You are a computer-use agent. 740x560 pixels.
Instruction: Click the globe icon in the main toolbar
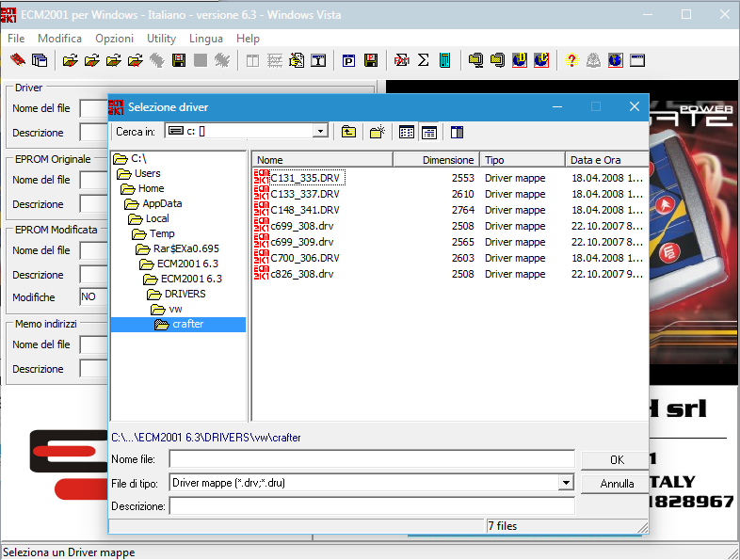615,60
